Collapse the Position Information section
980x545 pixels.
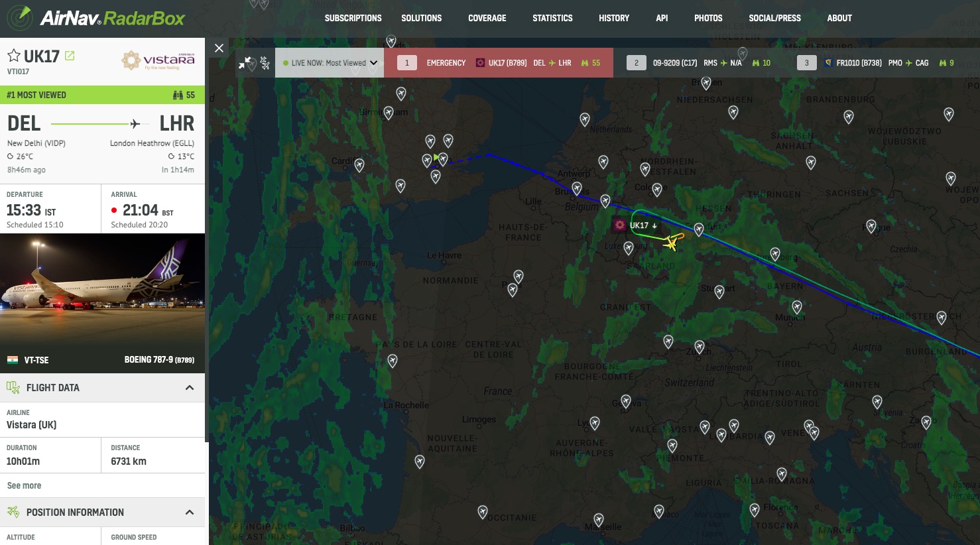coord(190,513)
